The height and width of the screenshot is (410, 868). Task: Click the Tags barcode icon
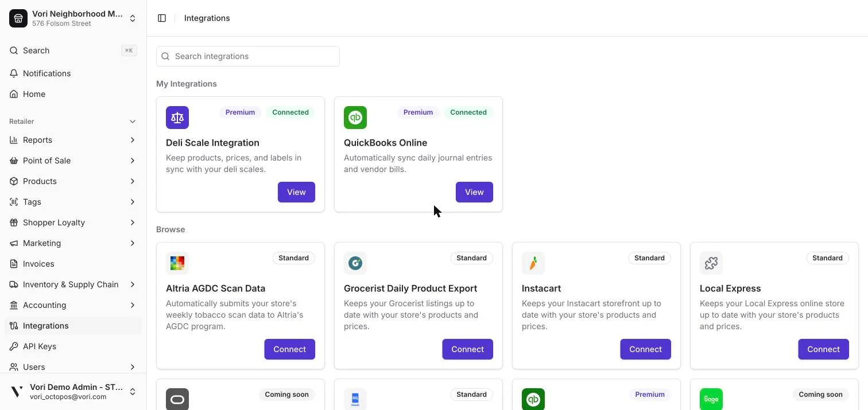point(14,202)
